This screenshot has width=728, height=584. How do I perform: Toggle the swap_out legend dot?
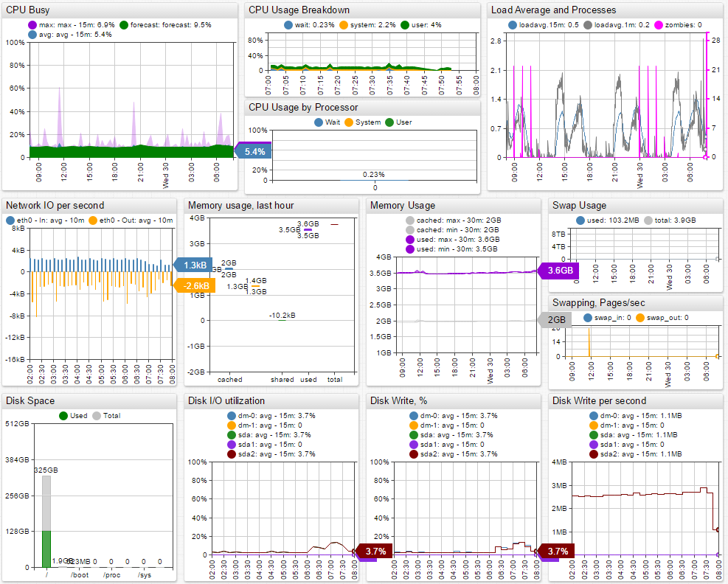pos(640,318)
